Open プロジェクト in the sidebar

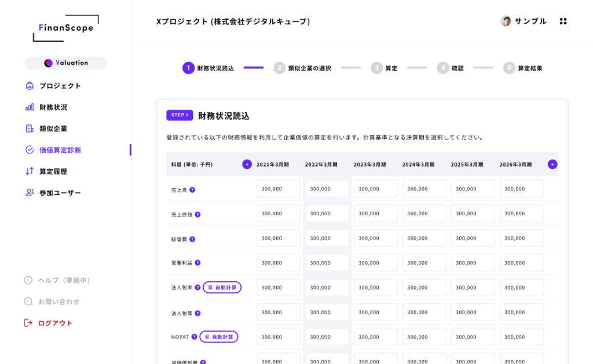point(60,86)
